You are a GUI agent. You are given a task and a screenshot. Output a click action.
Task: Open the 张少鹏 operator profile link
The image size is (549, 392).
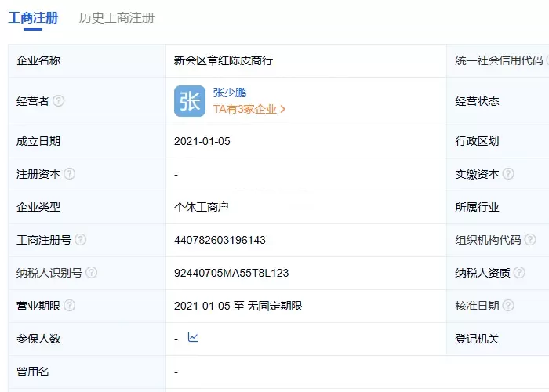[230, 93]
